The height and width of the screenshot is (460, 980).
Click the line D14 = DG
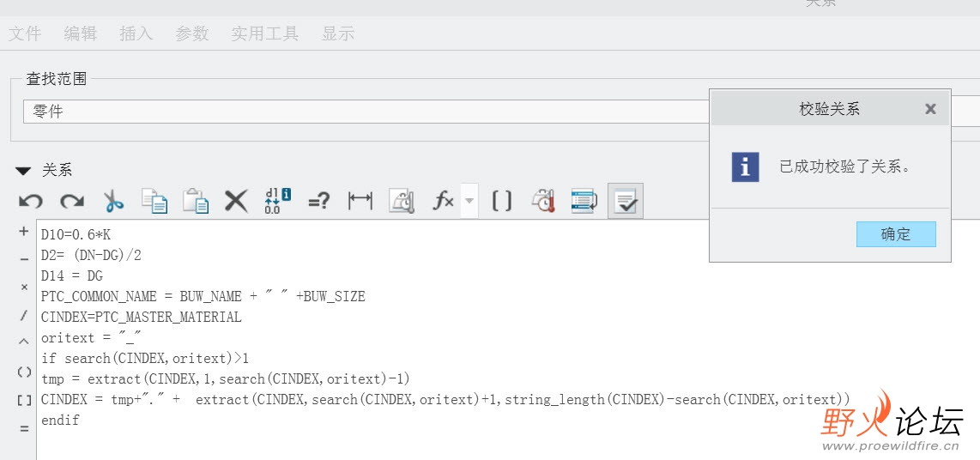pyautogui.click(x=72, y=275)
